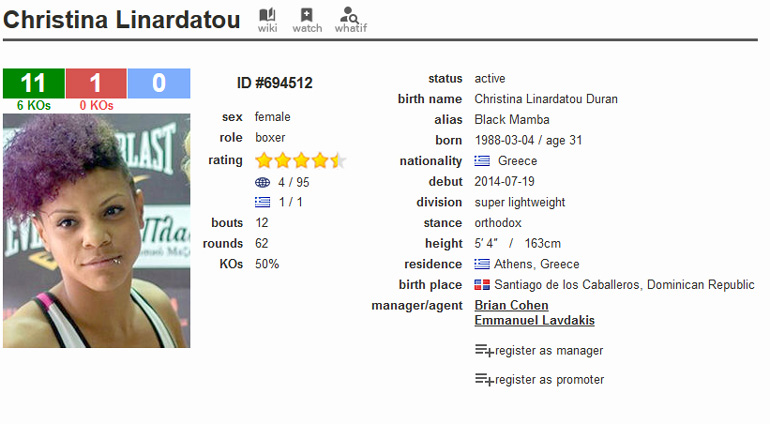Click the world ranking globe icon
This screenshot has width=770, height=424.
(x=263, y=182)
